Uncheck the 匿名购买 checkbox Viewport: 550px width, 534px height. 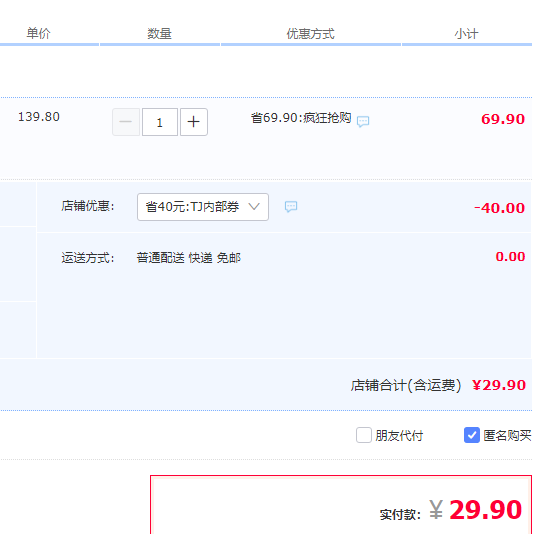472,435
